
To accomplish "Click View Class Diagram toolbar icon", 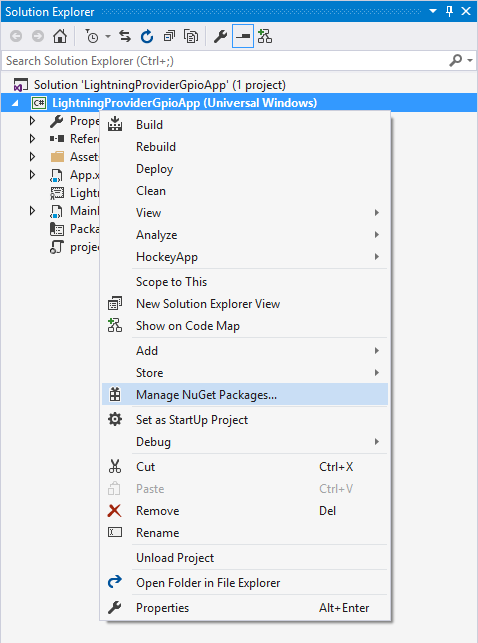I will (265, 36).
